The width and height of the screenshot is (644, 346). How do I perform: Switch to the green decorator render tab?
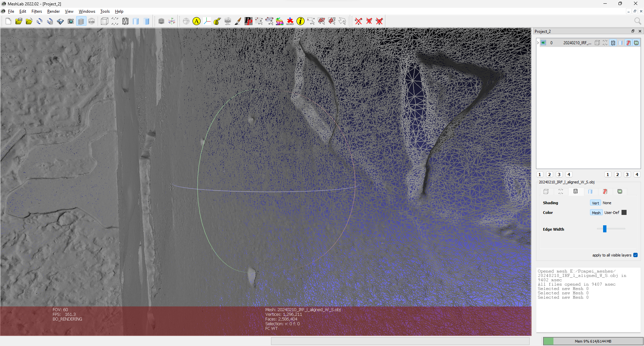(620, 191)
